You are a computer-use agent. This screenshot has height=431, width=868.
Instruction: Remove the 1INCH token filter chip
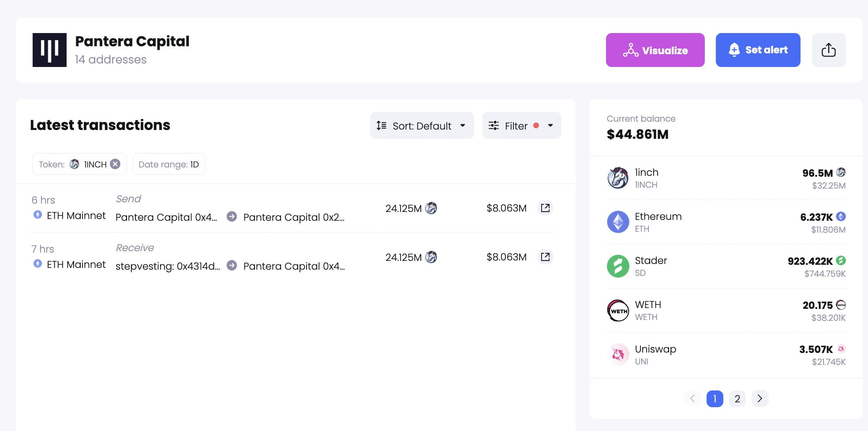115,164
